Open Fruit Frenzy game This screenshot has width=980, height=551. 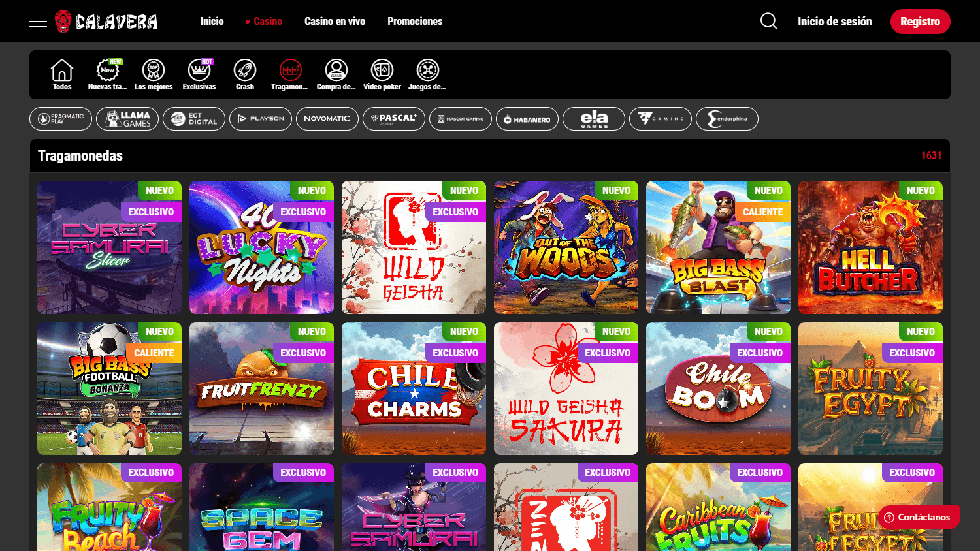(x=261, y=388)
